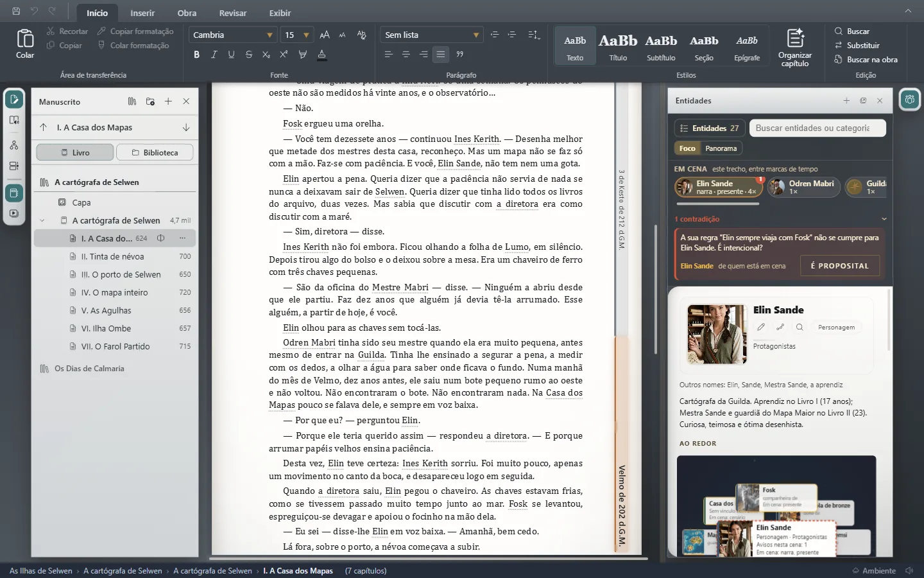Open the font color swatch
924x578 pixels.
(322, 55)
